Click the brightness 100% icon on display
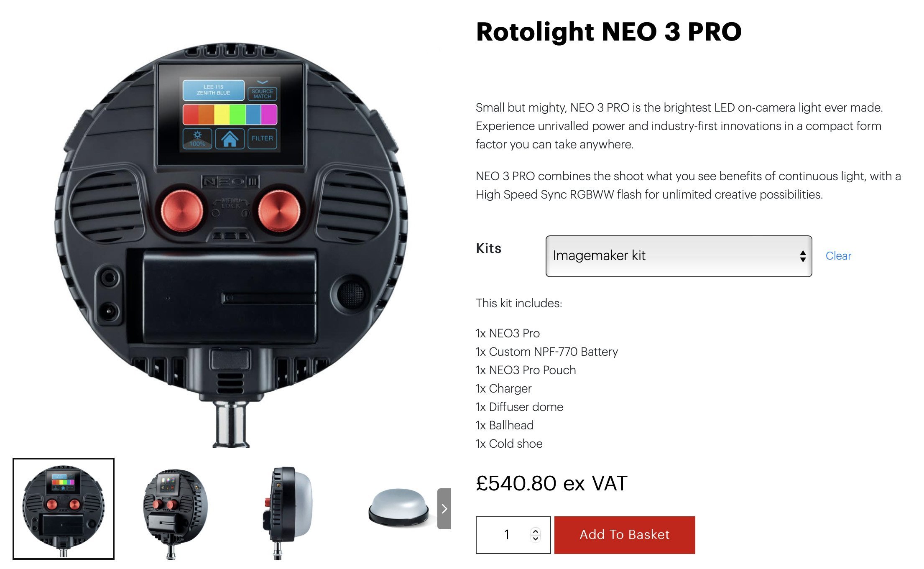Viewport: 924px width, 569px height. 197,139
